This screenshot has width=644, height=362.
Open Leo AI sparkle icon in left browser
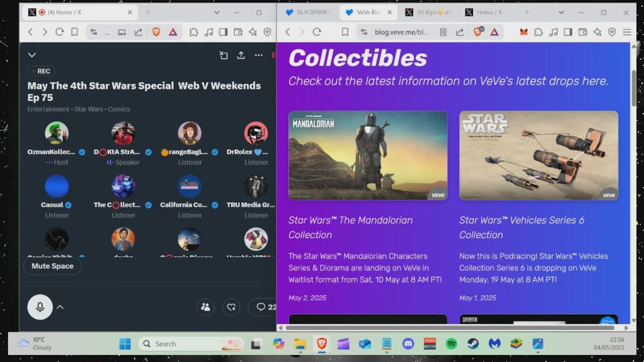pos(253,32)
